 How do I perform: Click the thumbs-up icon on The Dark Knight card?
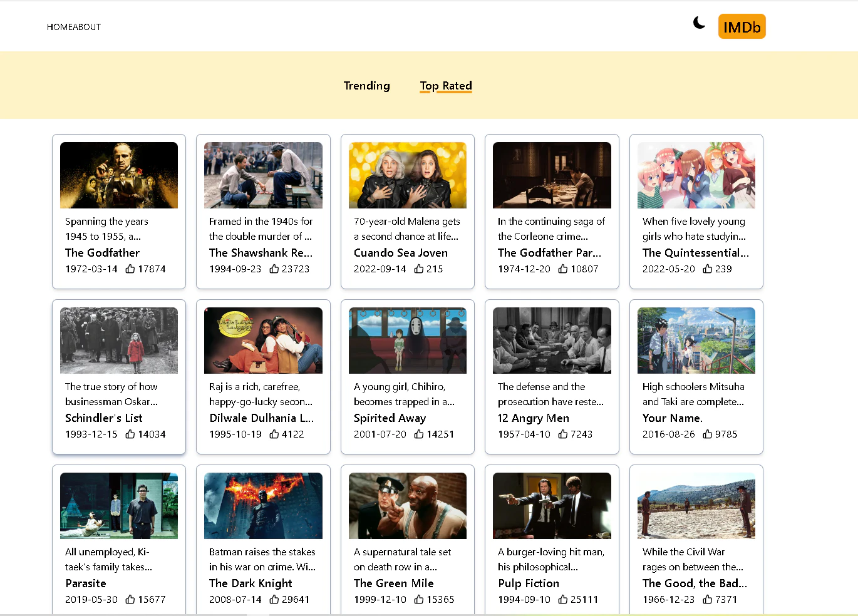point(274,599)
